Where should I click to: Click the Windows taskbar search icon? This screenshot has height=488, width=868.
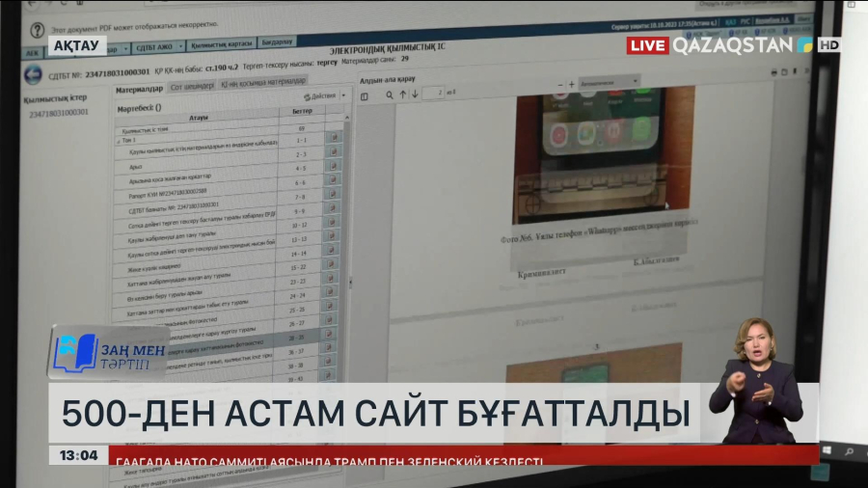click(849, 452)
